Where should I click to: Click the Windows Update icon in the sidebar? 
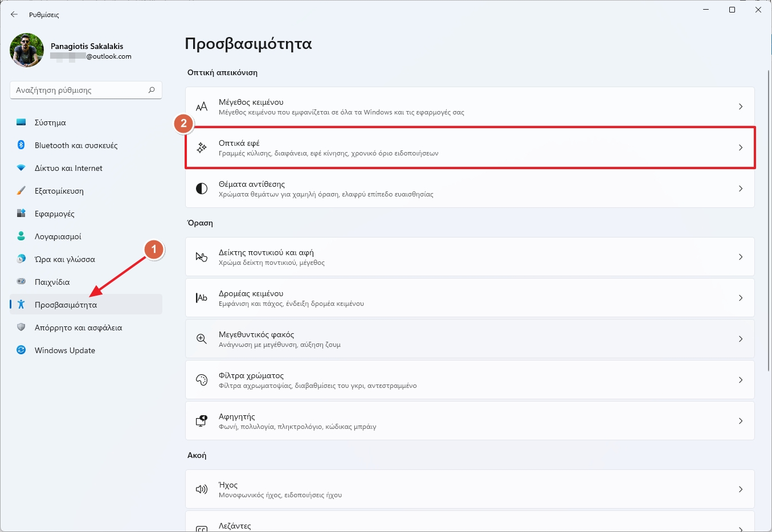click(x=21, y=350)
